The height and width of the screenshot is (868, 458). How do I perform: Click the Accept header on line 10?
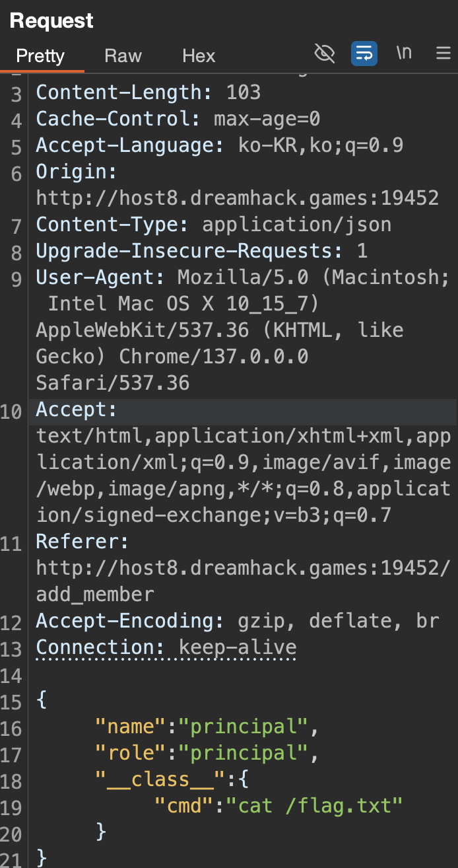76,410
